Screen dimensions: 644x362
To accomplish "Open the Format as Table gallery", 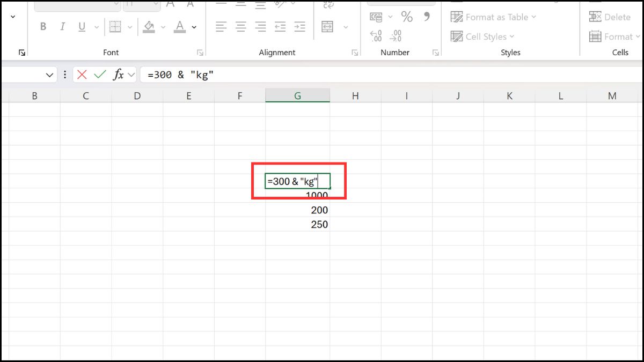I will click(492, 17).
